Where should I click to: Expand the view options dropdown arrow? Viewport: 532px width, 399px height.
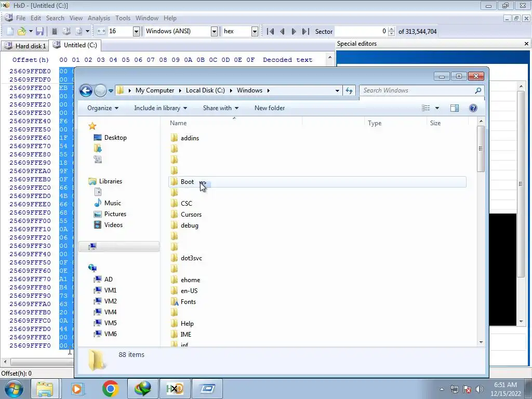(x=437, y=108)
